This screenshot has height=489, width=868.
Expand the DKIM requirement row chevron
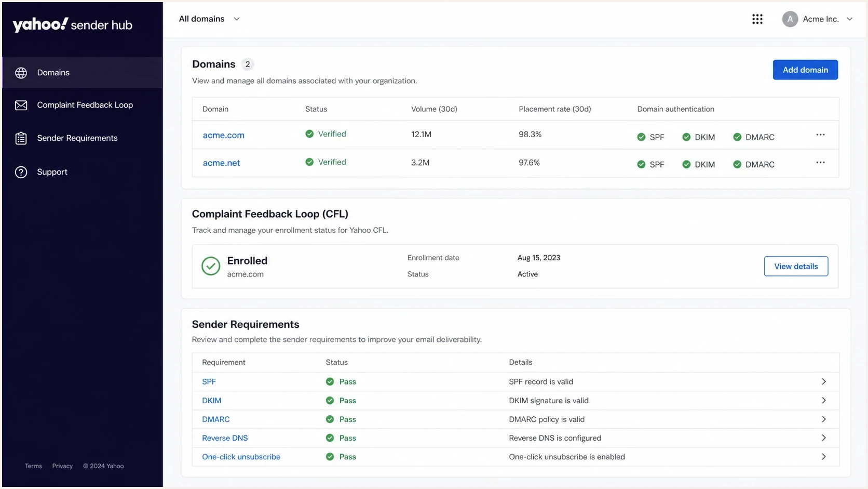point(824,401)
